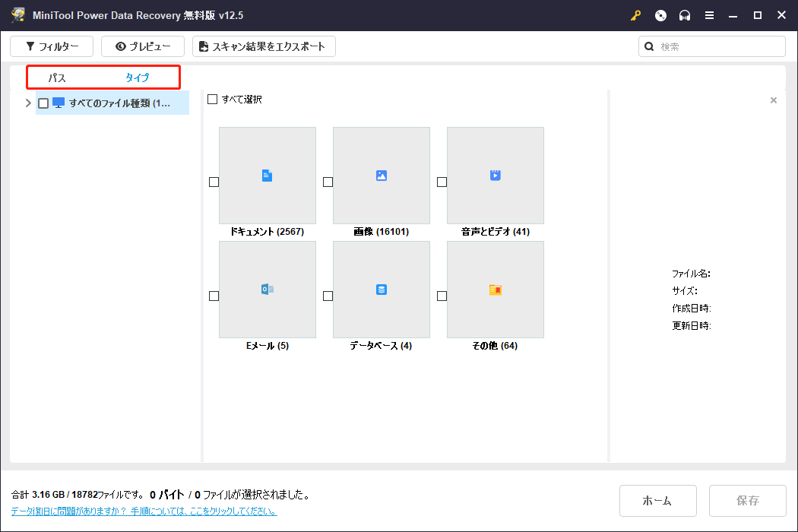Check the すべて選択 checkbox
This screenshot has width=798, height=532.
point(212,100)
